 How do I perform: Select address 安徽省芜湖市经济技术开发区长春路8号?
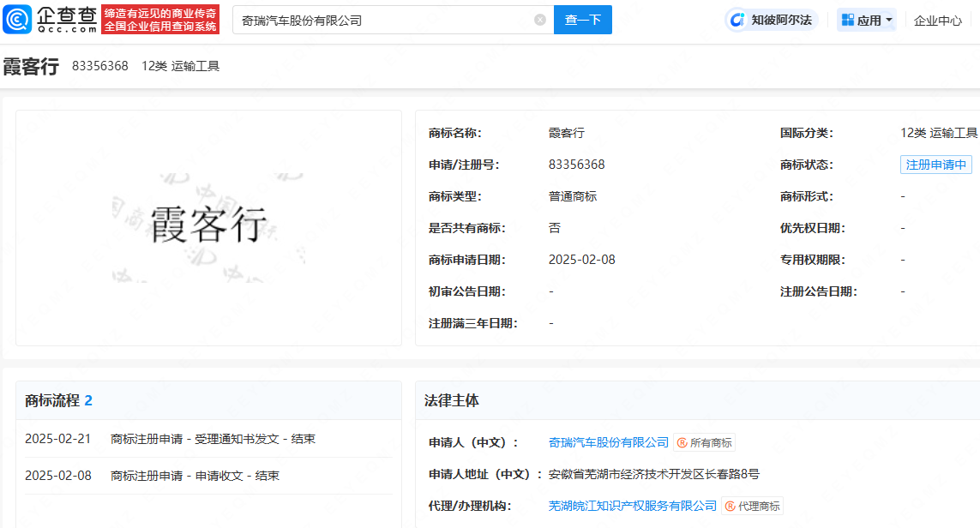pos(653,474)
